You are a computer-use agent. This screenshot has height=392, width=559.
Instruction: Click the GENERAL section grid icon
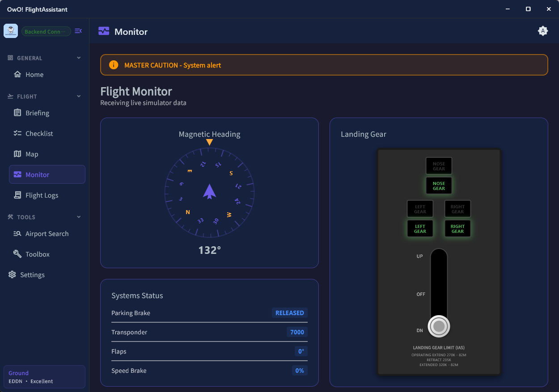click(11, 58)
